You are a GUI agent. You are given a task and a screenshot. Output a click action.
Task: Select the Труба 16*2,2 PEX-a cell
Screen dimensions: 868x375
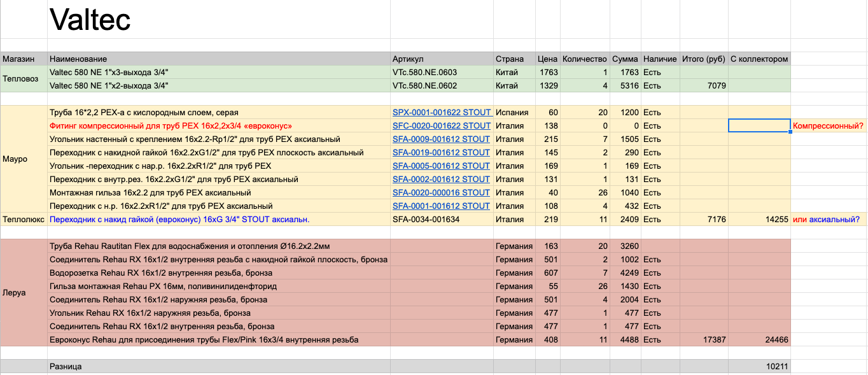point(219,112)
